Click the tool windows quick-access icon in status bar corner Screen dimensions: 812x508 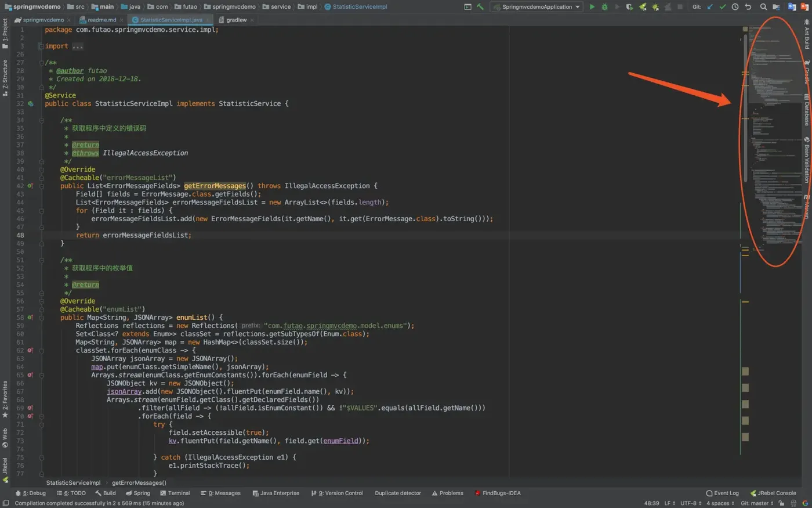coord(6,503)
